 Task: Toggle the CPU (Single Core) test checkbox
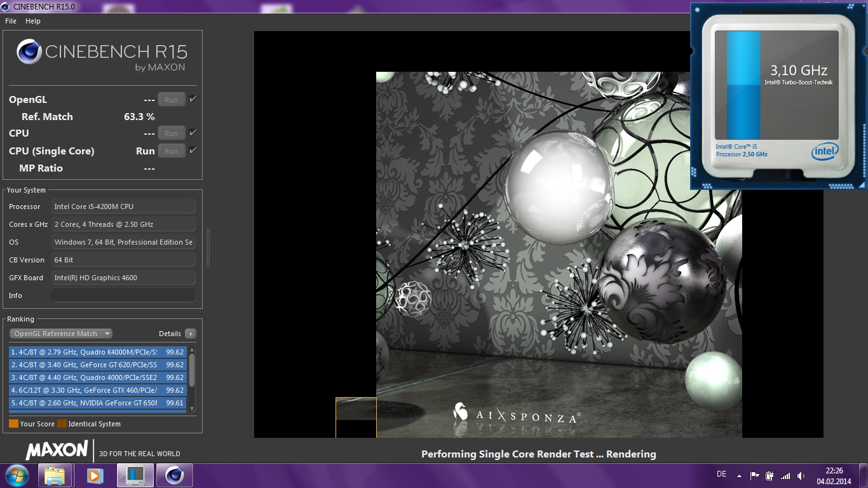[193, 151]
